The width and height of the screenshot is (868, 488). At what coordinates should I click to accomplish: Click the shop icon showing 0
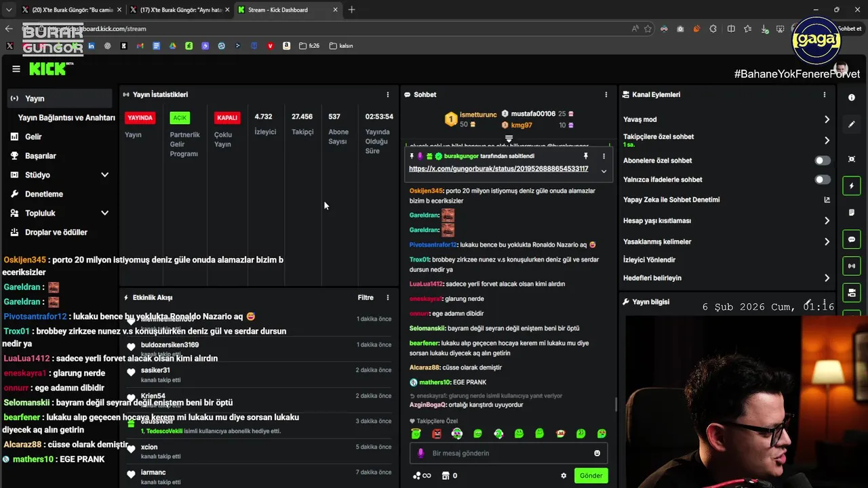point(449,476)
